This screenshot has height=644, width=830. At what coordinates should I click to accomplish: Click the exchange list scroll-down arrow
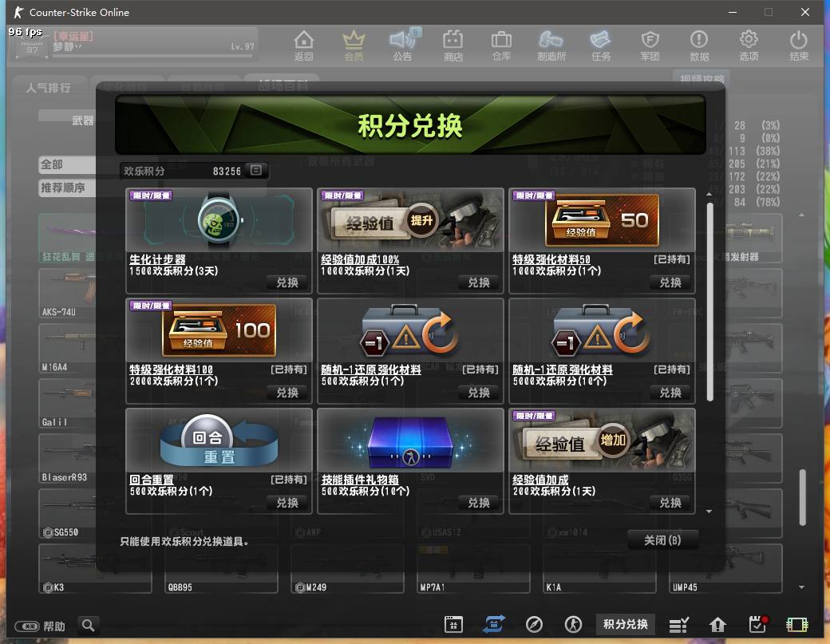709,512
